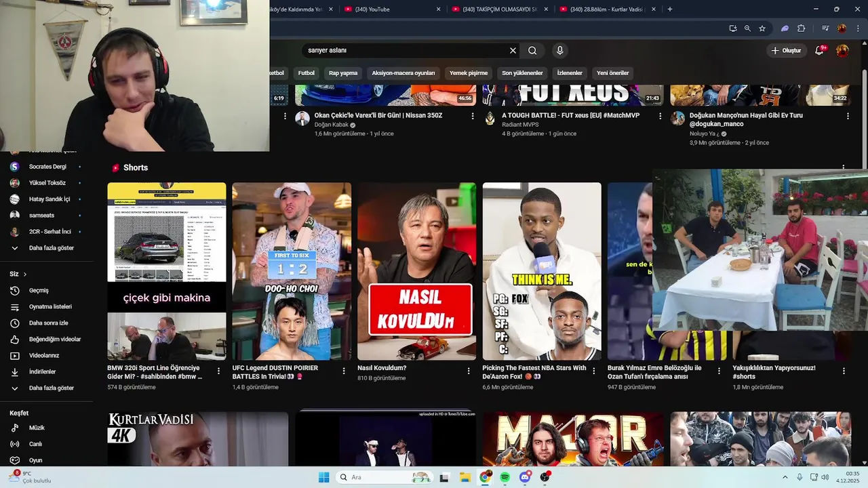The height and width of the screenshot is (488, 868).
Task: Open options for Nasıl Kovuldum short
Action: click(x=469, y=371)
